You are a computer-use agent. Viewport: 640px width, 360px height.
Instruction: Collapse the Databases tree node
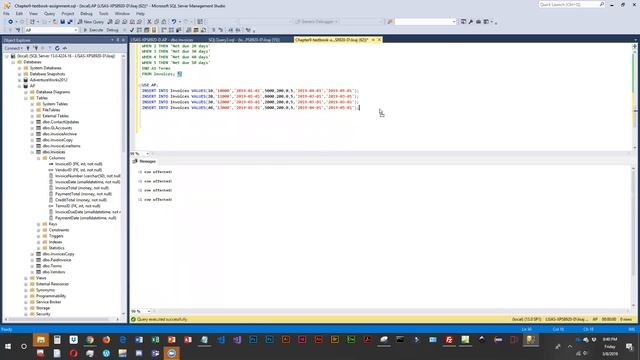coord(13,62)
